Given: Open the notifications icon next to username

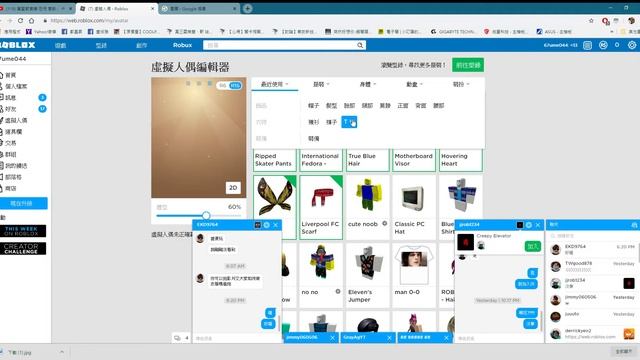Looking at the screenshot, I should point(587,45).
